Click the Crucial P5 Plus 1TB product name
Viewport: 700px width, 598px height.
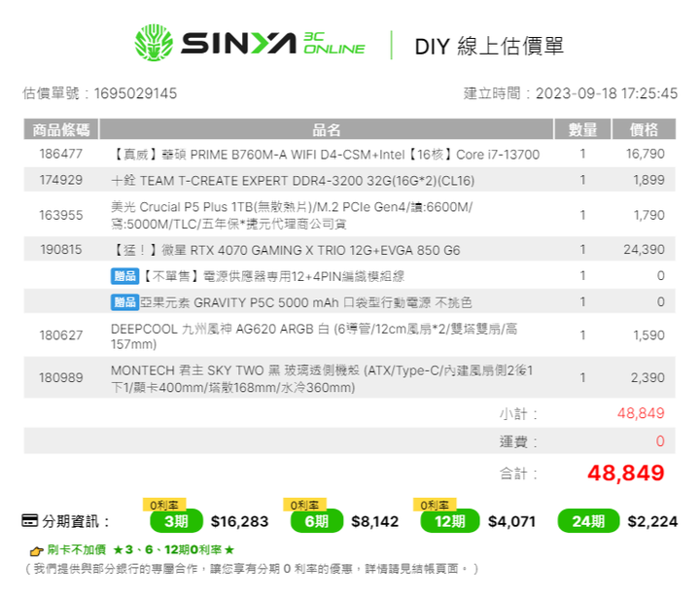click(x=292, y=215)
